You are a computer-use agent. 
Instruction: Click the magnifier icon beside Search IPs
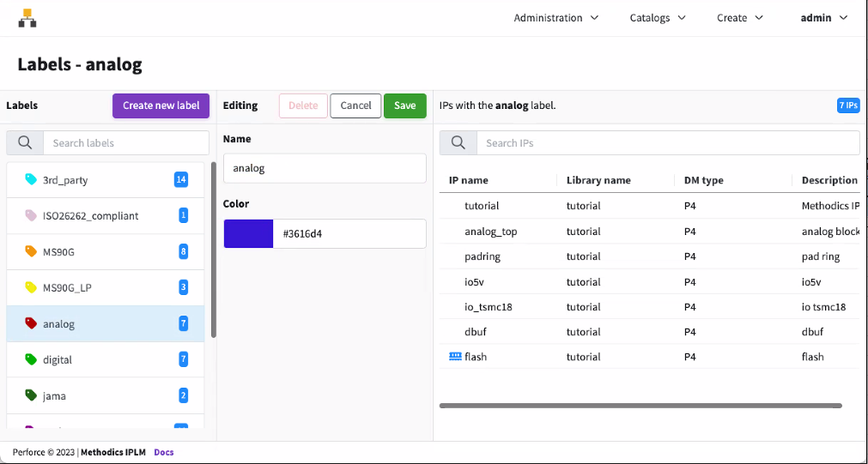pyautogui.click(x=458, y=143)
